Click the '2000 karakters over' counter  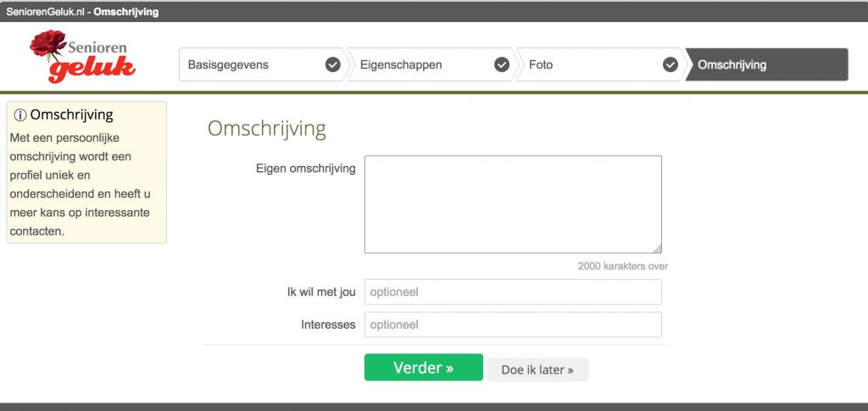pos(622,266)
